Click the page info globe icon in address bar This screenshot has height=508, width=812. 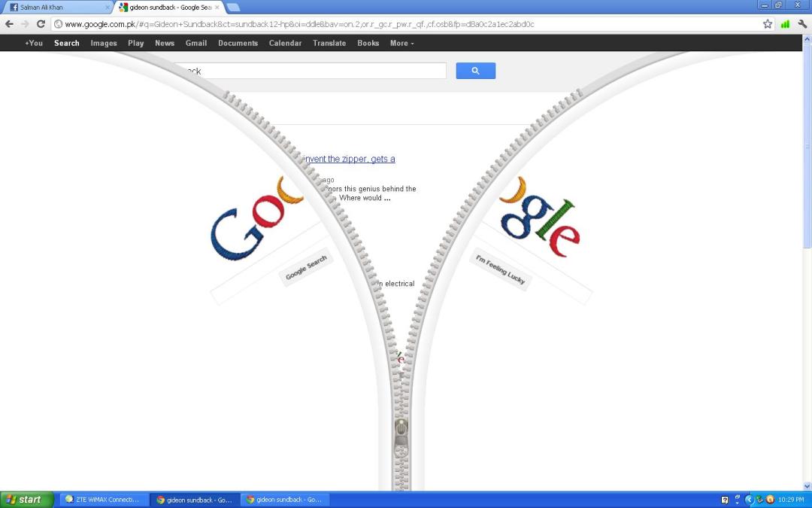(58, 24)
